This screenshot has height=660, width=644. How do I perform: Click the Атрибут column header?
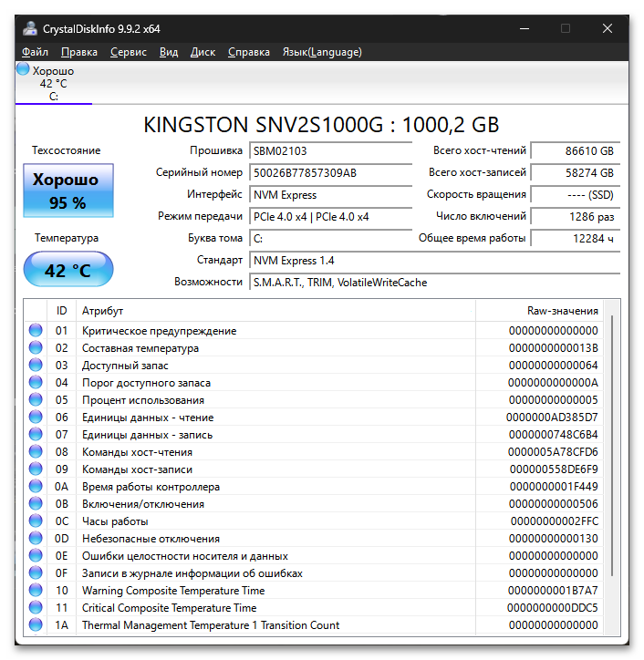[275, 311]
